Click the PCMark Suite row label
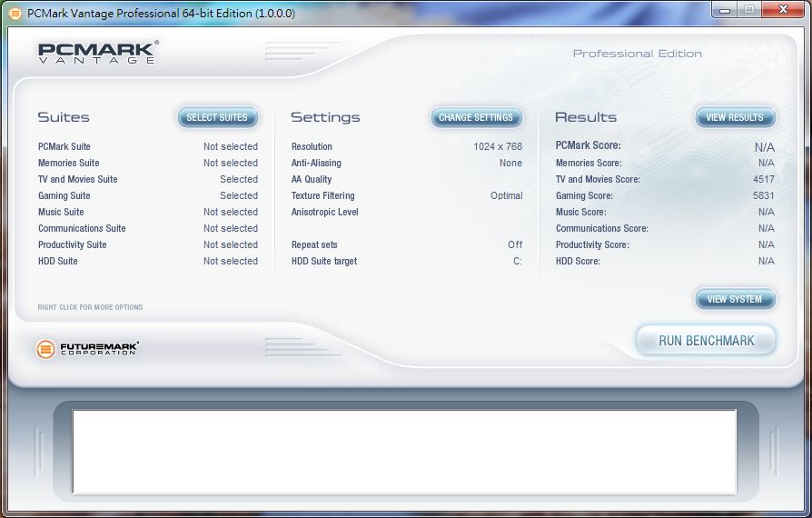Screen dimensions: 812x518 coord(64,146)
